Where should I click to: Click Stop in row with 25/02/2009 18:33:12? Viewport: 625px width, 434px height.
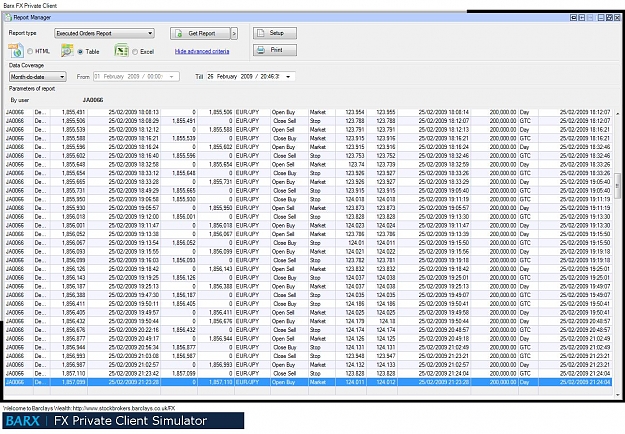point(315,173)
